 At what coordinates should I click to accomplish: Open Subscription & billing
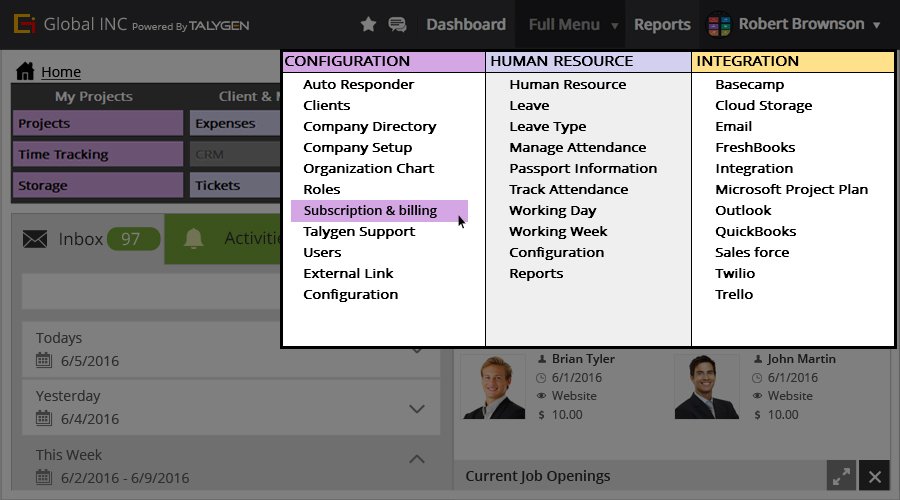coord(379,211)
